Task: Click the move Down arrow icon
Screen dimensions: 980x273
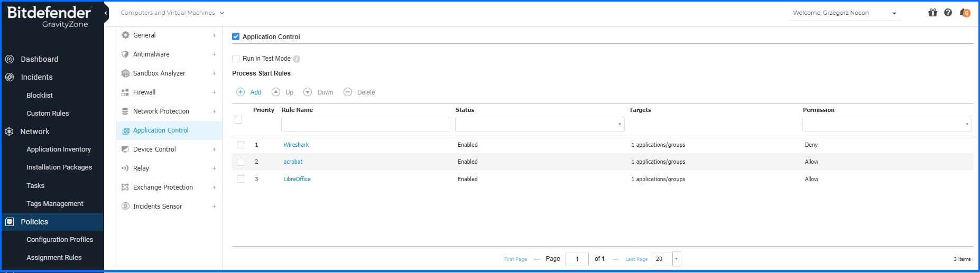Action: [x=308, y=92]
